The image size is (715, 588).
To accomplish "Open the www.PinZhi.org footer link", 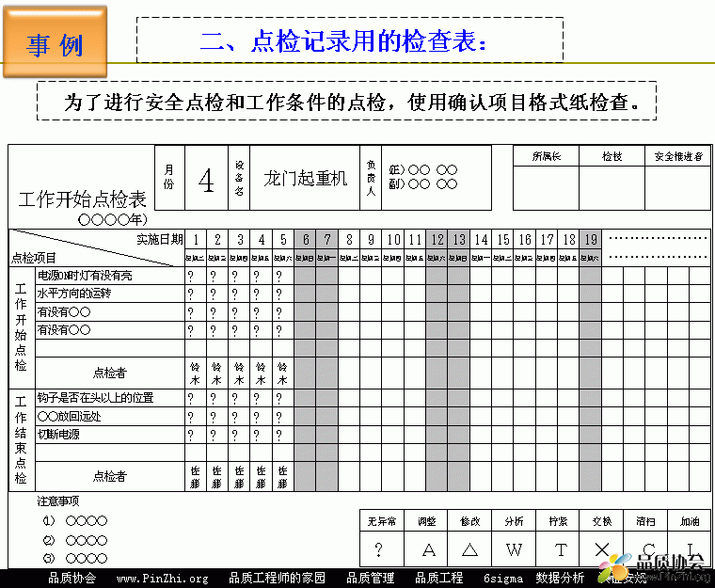I will pos(162,579).
